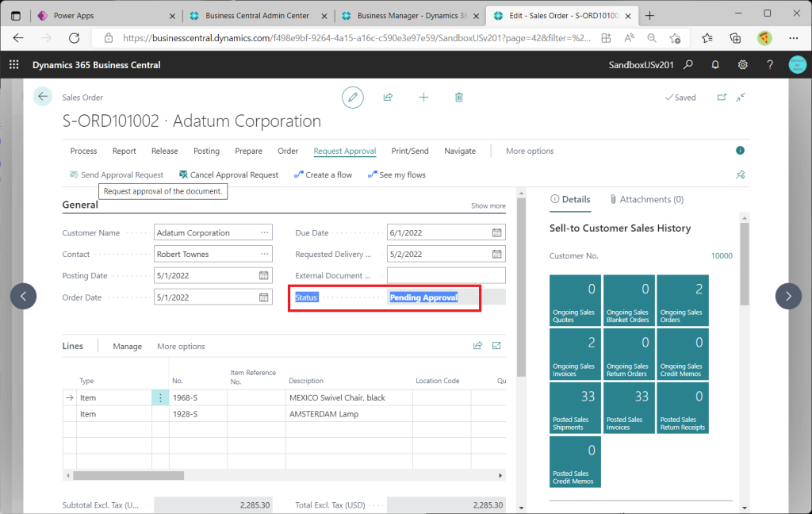Open the Order Date calendar picker
This screenshot has width=812, height=514.
click(263, 297)
